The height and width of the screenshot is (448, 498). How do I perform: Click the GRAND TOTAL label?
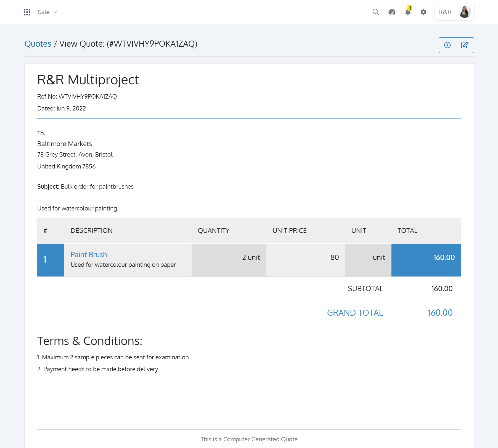355,313
